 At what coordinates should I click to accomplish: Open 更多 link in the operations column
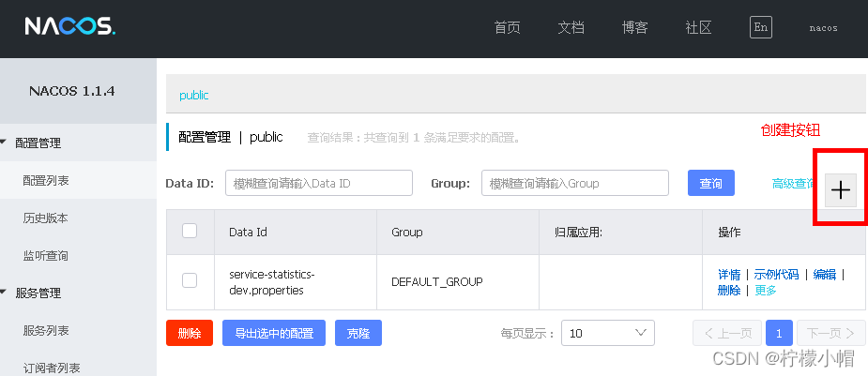pos(766,290)
